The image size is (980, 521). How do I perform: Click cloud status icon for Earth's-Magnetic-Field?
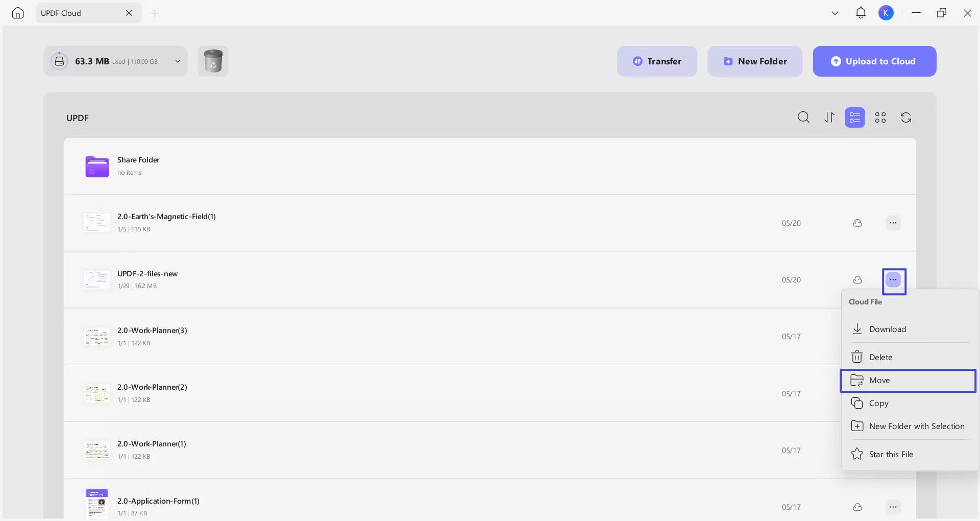click(857, 223)
